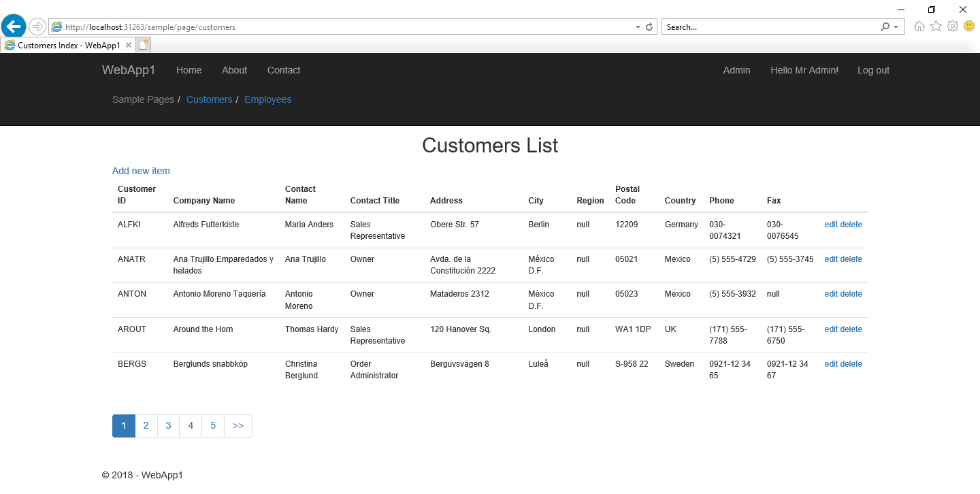Open the browser Tools gear icon
The width and height of the screenshot is (980, 494).
[953, 27]
